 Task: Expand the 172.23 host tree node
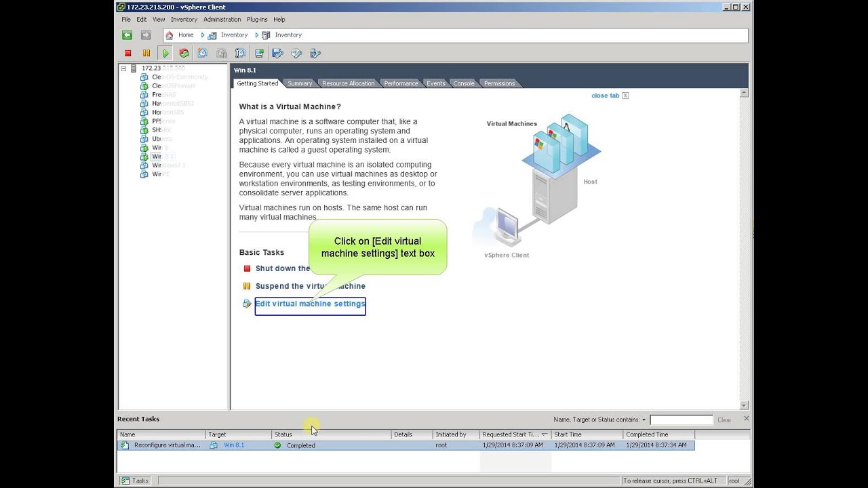coord(123,68)
